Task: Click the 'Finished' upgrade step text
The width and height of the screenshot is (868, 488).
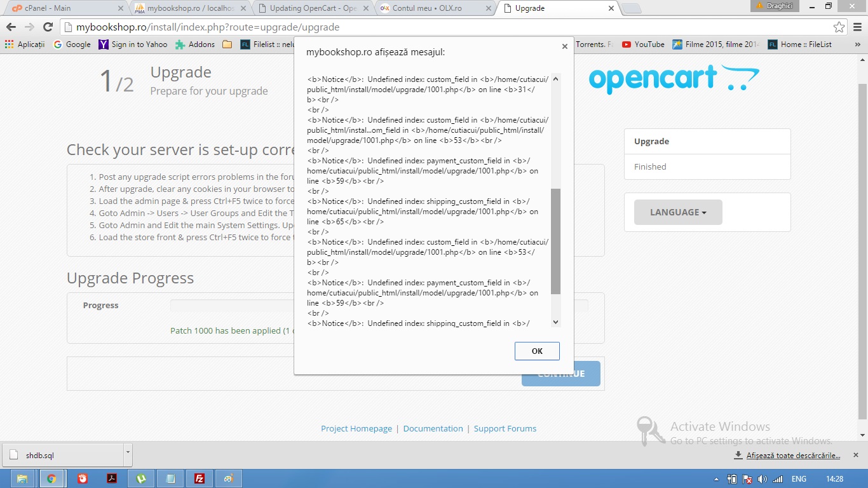Action: (650, 166)
